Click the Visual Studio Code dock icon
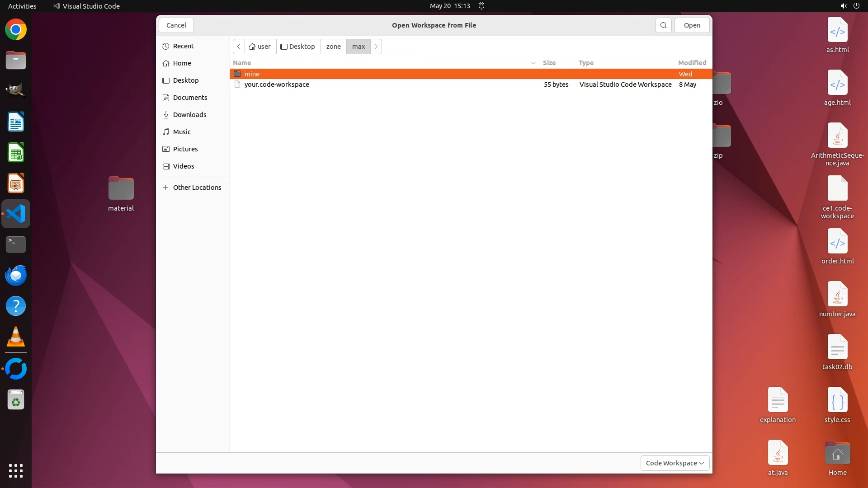 (16, 214)
